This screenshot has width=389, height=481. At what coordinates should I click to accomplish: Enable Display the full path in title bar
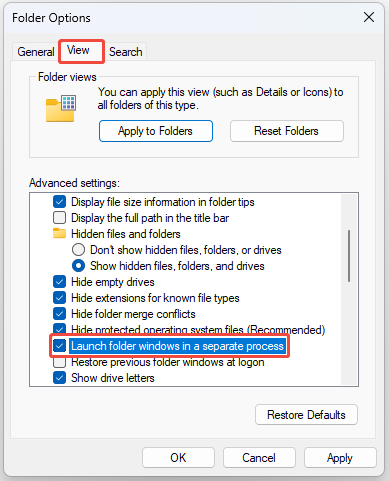pyautogui.click(x=59, y=218)
